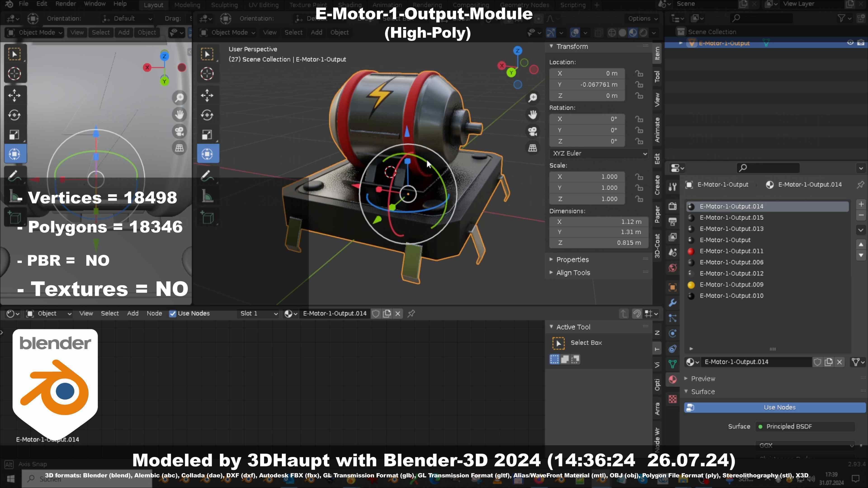Open the Modifiers properties wrench tab
This screenshot has height=488, width=868.
tap(672, 303)
